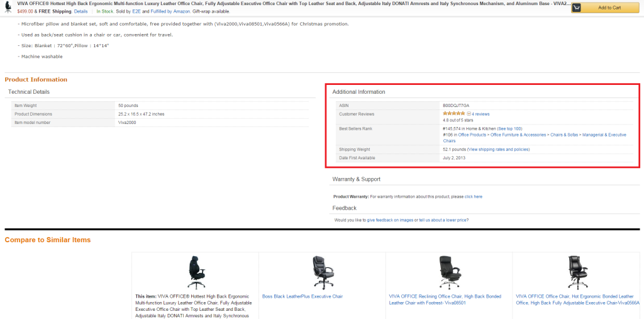Open the 4 reviews link
644x319 pixels.
pos(481,114)
